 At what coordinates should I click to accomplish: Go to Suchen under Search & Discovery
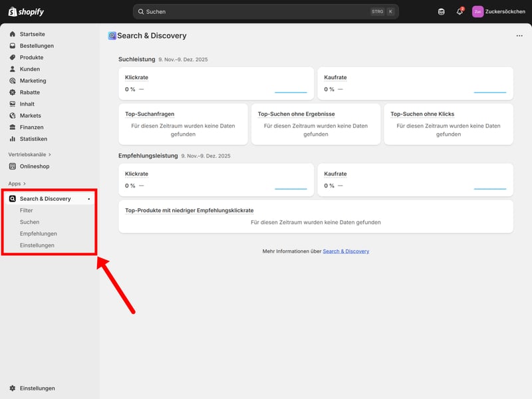point(29,222)
